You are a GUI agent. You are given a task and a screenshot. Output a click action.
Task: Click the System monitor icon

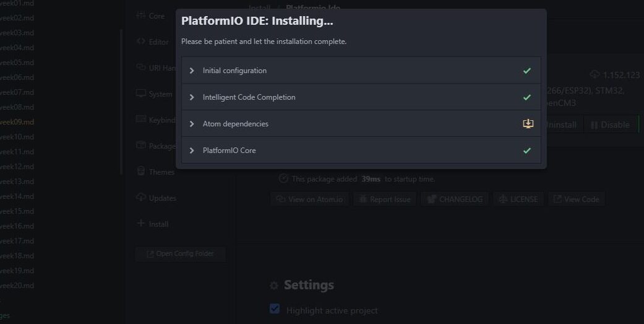coord(141,94)
